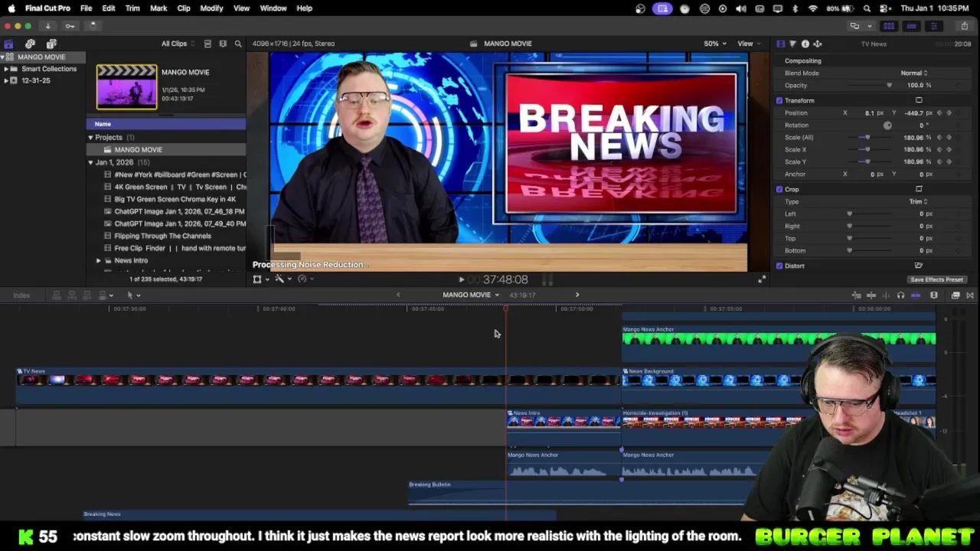Open the viewer View options dropdown

coord(748,44)
